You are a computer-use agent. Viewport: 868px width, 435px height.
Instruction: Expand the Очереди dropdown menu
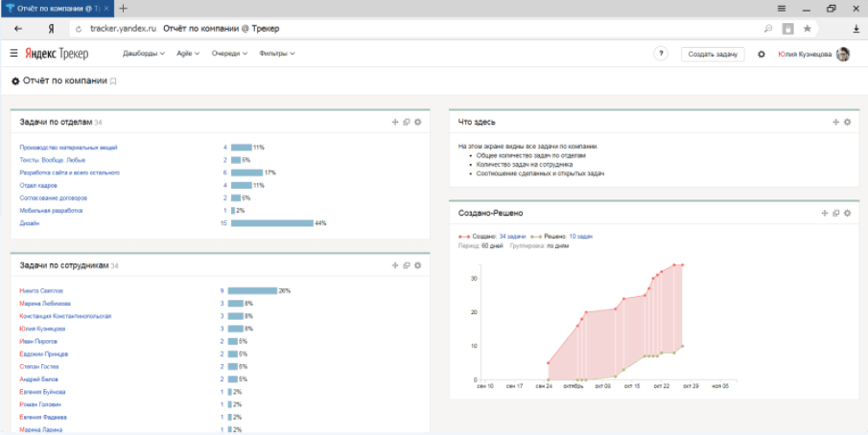click(x=229, y=54)
